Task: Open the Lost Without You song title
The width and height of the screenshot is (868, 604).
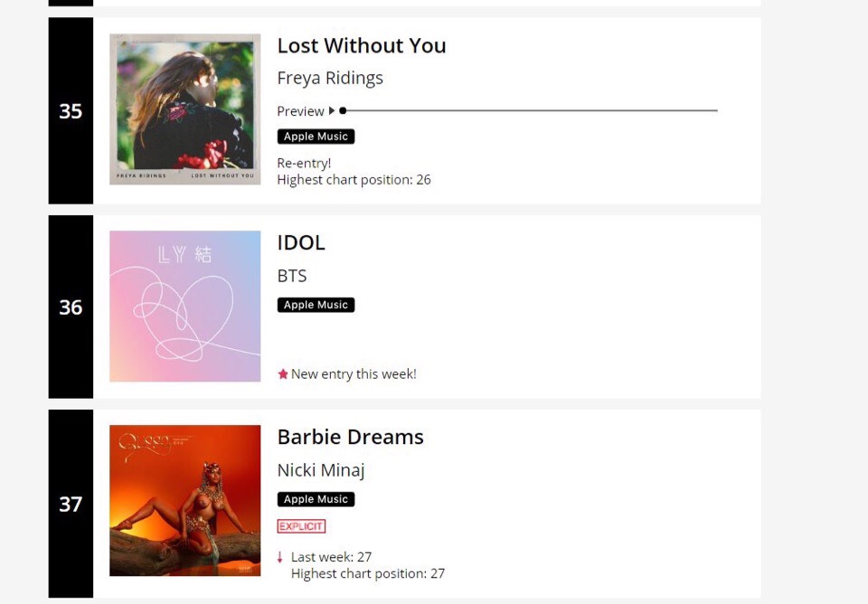Action: pos(362,46)
